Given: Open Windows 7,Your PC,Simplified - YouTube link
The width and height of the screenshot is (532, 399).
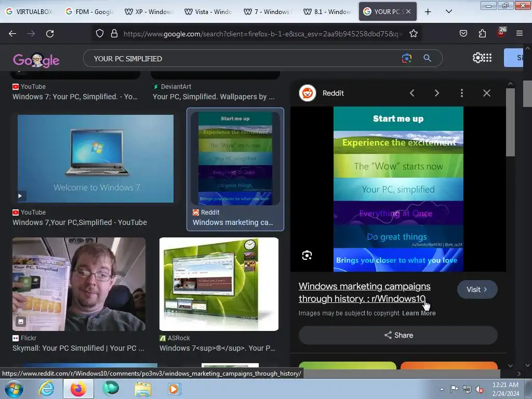Looking at the screenshot, I should 79,222.
